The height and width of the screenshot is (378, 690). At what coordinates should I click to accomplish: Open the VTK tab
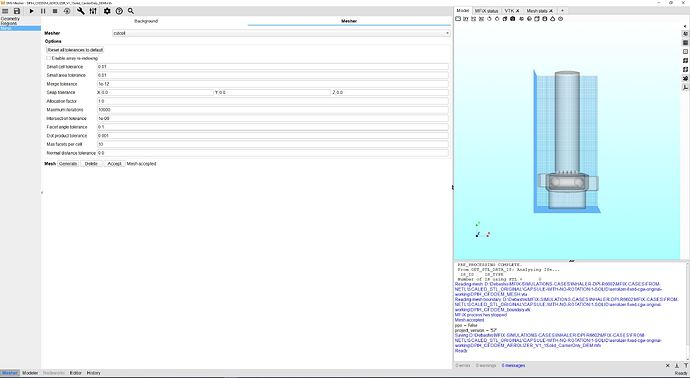pos(509,11)
